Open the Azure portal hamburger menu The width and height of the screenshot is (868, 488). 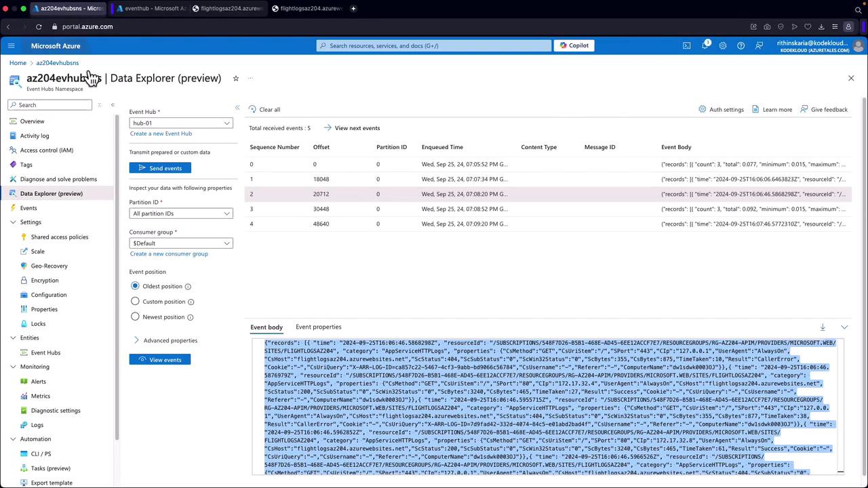(x=11, y=45)
